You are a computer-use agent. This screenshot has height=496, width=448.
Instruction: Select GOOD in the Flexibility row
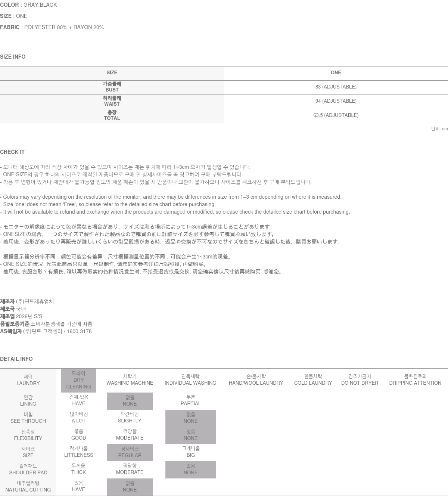coord(78,435)
